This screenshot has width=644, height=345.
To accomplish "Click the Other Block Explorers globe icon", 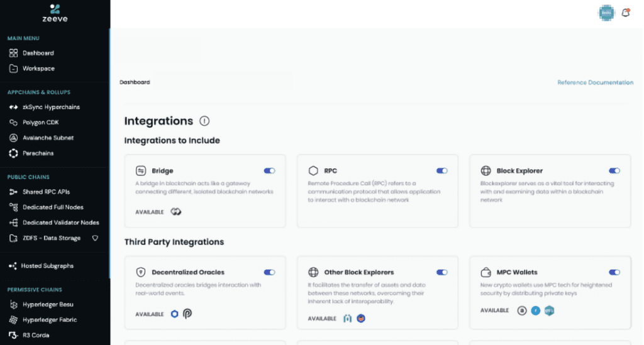I will (313, 272).
